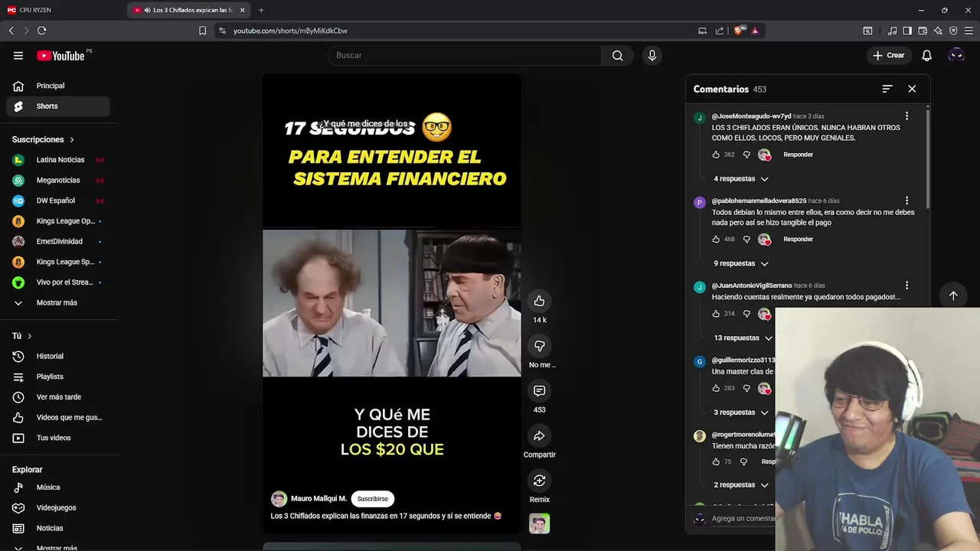Click the Suscribirse button
The image size is (980, 551).
(x=372, y=499)
